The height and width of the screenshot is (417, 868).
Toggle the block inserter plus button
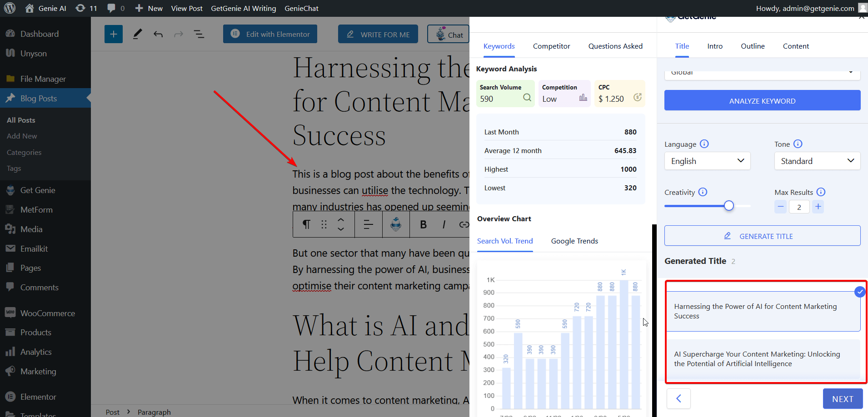tap(114, 34)
